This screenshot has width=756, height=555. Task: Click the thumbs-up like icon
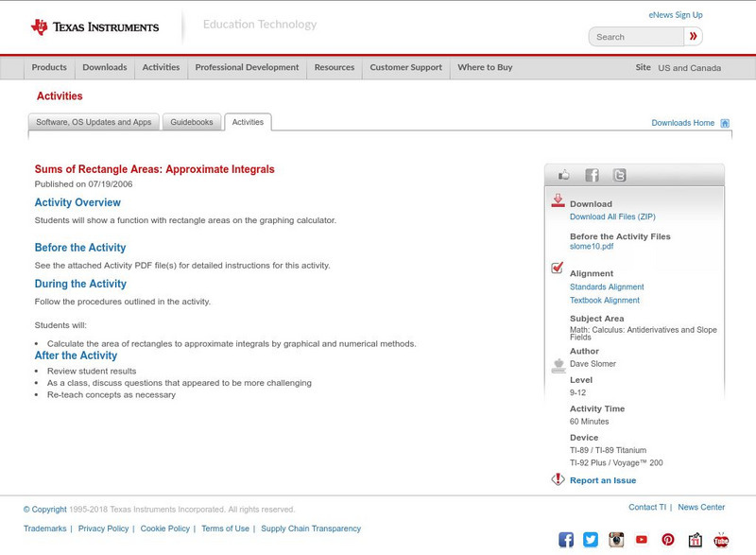pos(563,175)
